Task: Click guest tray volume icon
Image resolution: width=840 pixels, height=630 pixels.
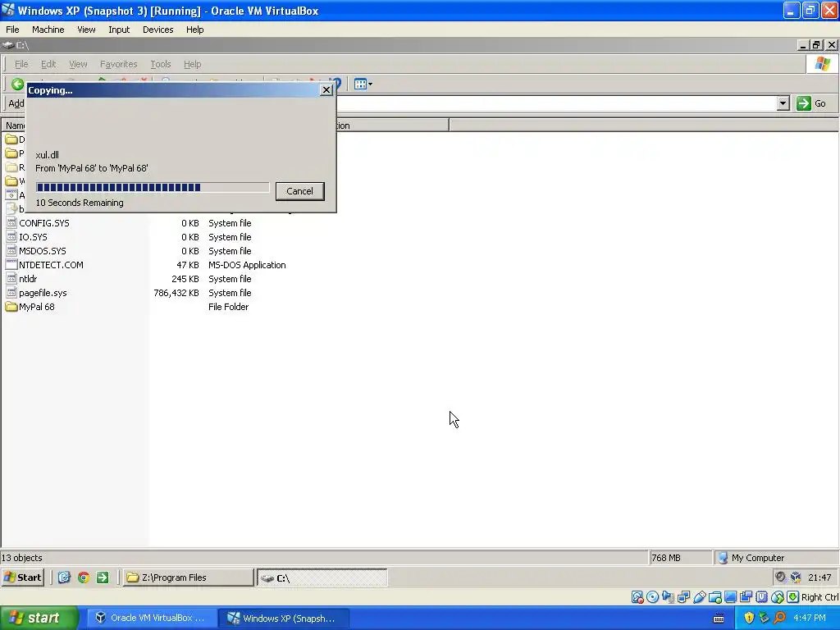Action: coord(781,577)
